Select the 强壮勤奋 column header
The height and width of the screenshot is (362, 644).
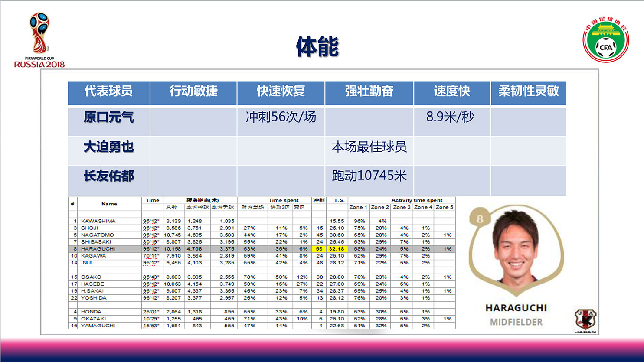point(369,91)
